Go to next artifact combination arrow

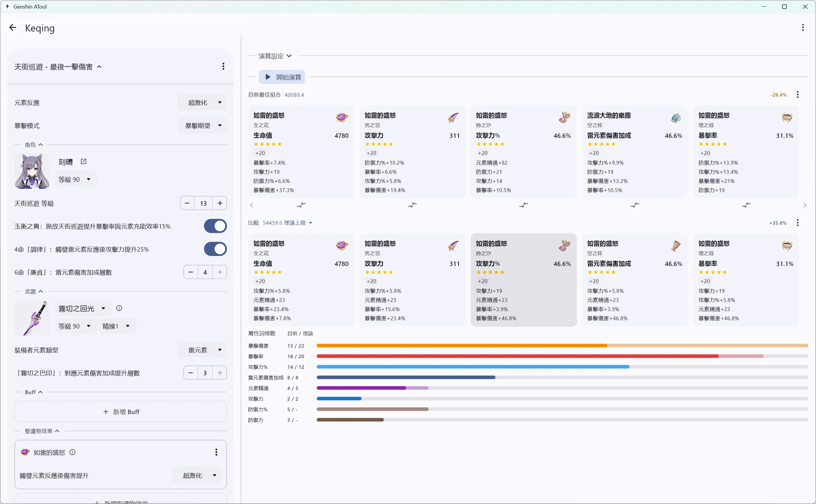point(805,205)
